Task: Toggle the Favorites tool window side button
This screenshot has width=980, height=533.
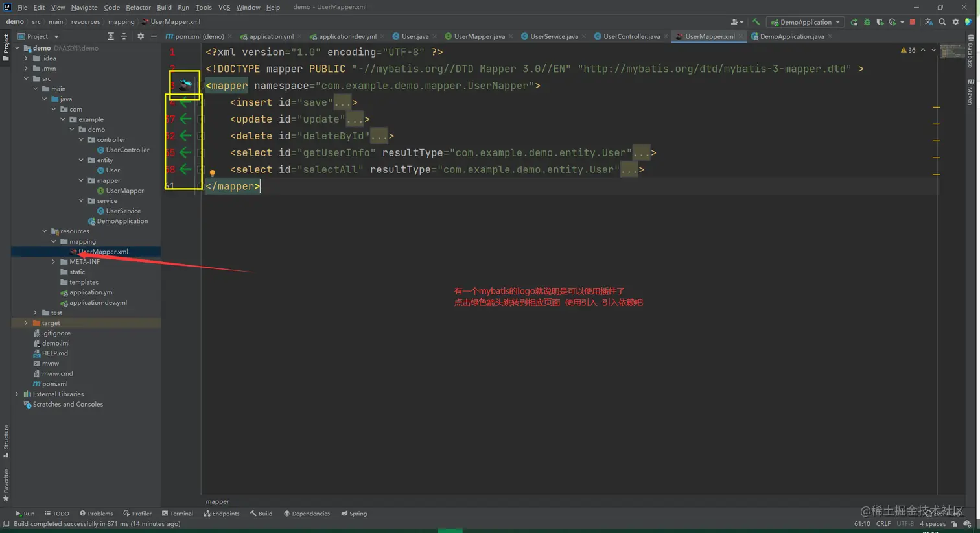Action: pos(6,484)
